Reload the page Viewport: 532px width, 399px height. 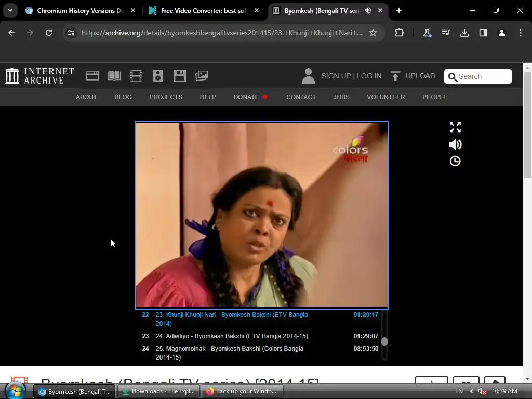[x=49, y=33]
